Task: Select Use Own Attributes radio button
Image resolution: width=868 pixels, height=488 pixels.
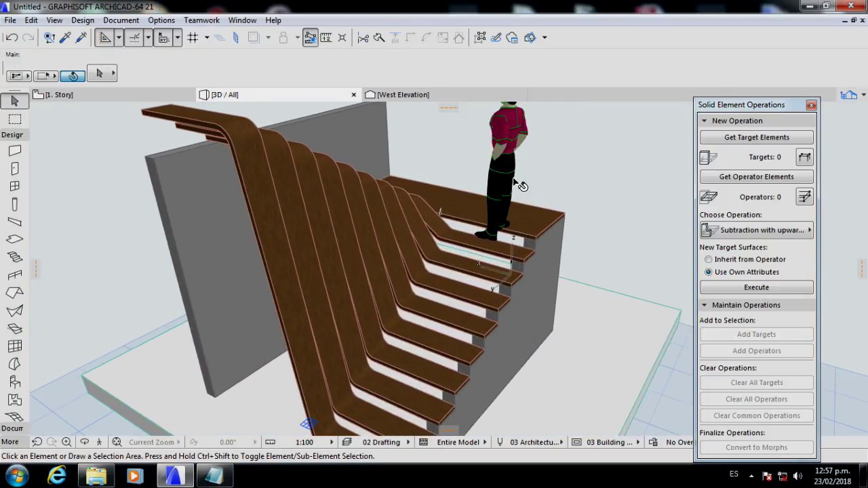Action: (x=709, y=272)
